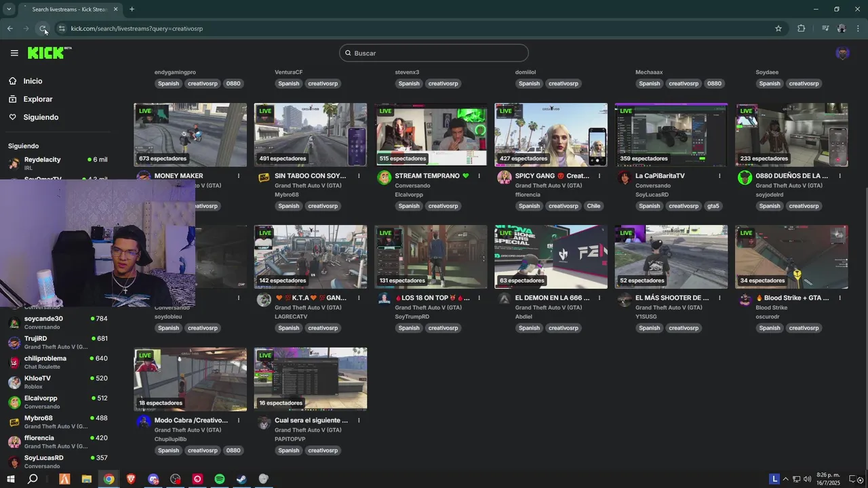This screenshot has height=488, width=868.
Task: Open KhloeTV channel in sidebar
Action: pyautogui.click(x=58, y=382)
